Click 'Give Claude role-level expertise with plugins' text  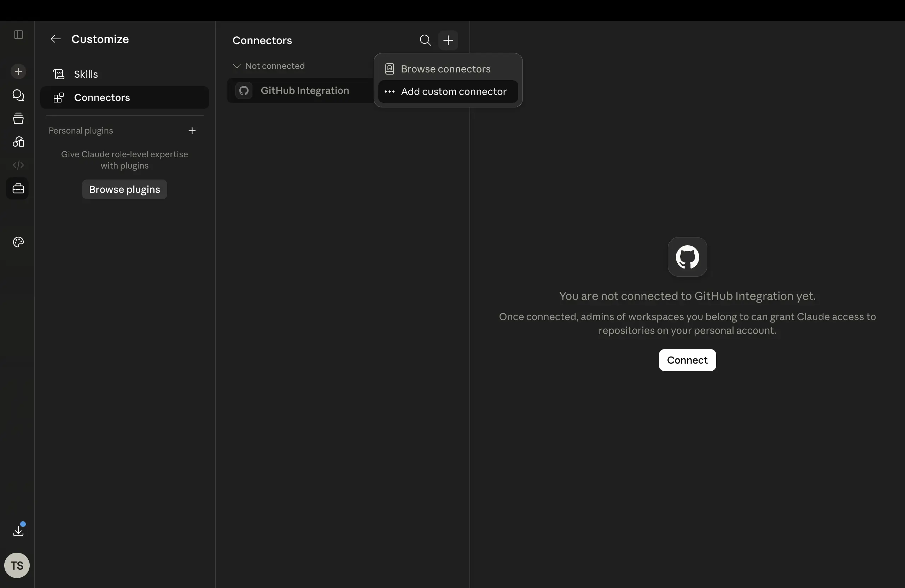click(125, 160)
